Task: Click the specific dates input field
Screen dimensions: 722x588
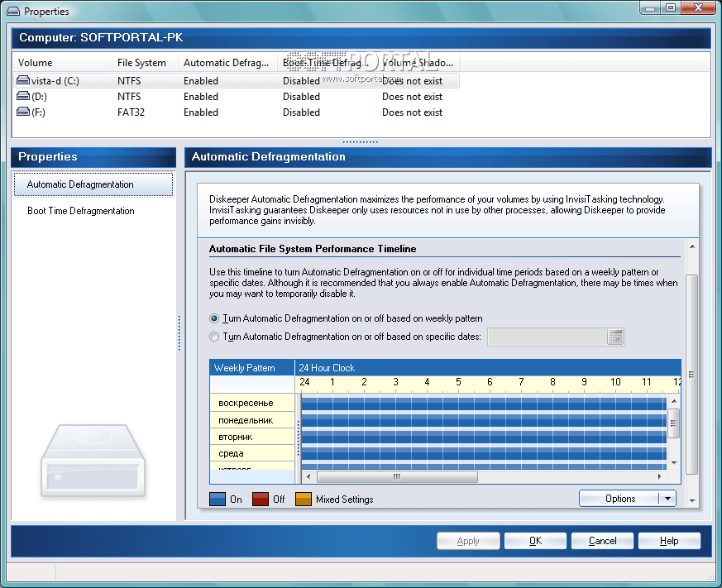Action: [x=547, y=337]
